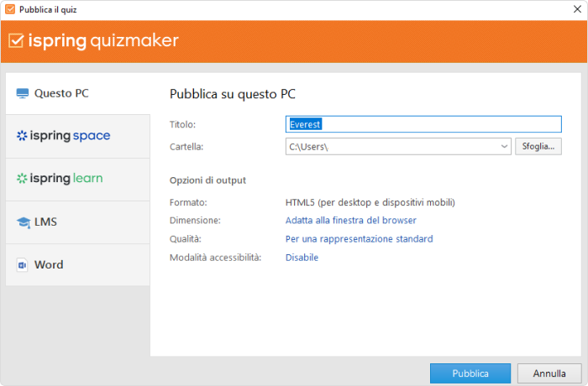Click the QuizMaker checkmark logo in banner

tap(16, 40)
